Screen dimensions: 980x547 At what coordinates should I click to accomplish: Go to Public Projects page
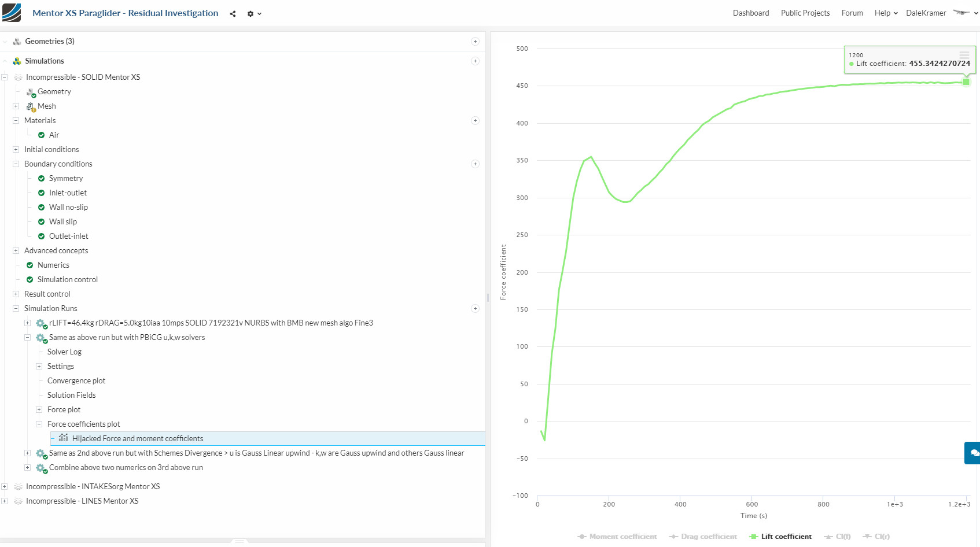(x=805, y=13)
